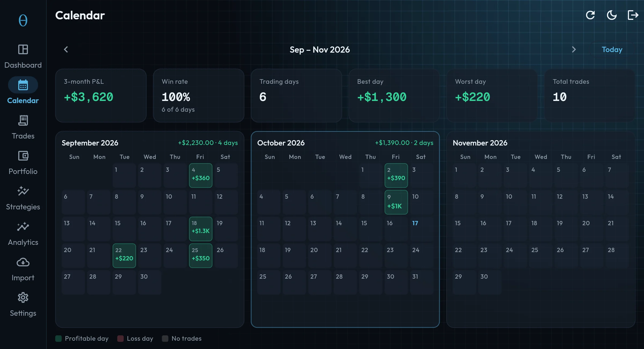Viewport: 644px width, 349px height.
Task: Select September 22 day with +$220
Action: click(124, 256)
